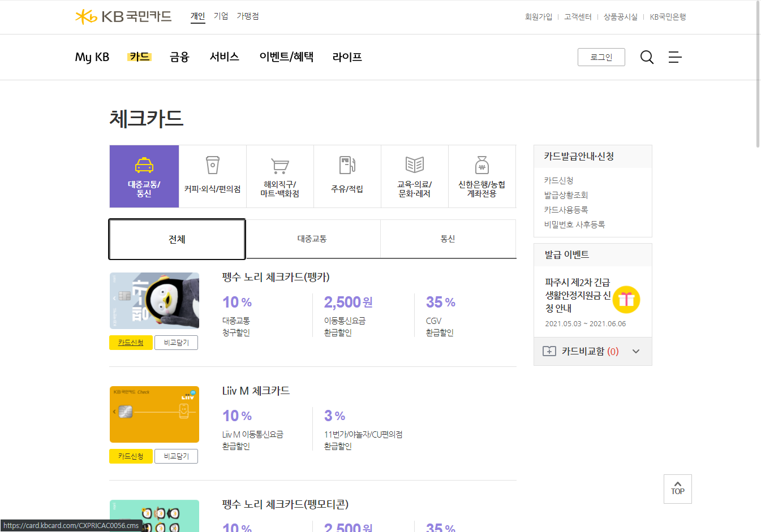Viewport: 761px width, 532px height.
Task: Open 파주시 제2차 긴급 생활안정지원금 event
Action: pyautogui.click(x=578, y=295)
